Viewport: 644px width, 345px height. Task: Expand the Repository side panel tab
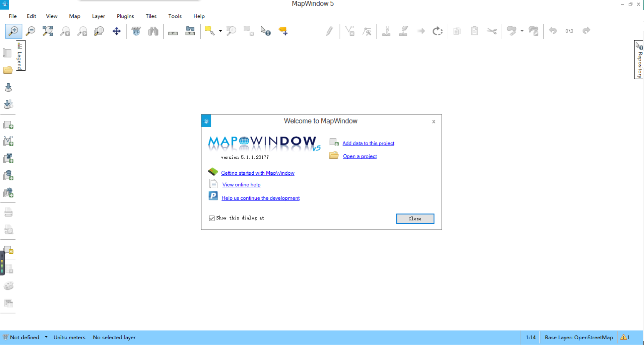[x=639, y=60]
